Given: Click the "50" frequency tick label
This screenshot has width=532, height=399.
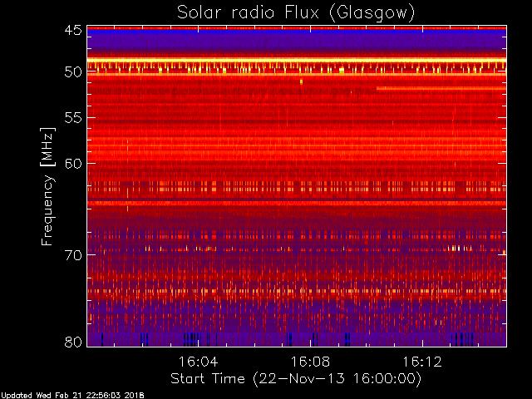Looking at the screenshot, I should (73, 72).
